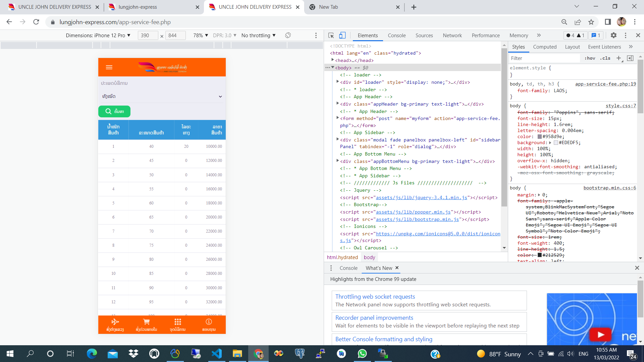
Task: Toggle the device toolbar icon
Action: tap(342, 35)
